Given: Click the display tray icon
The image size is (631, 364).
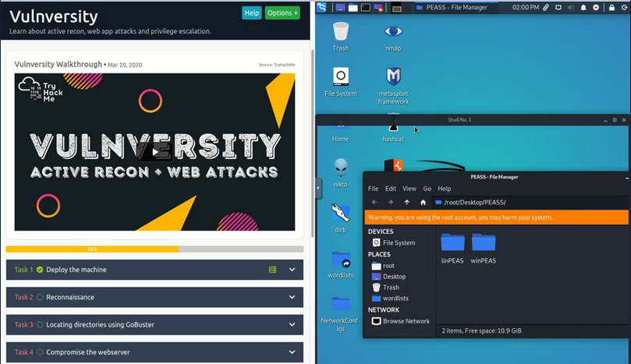Looking at the screenshot, I should click(x=558, y=7).
